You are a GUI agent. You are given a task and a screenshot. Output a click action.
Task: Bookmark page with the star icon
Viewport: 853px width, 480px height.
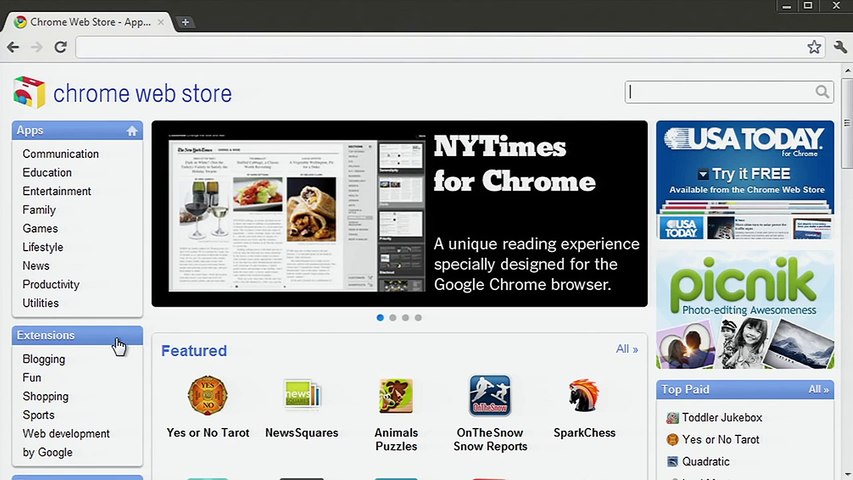click(x=814, y=47)
